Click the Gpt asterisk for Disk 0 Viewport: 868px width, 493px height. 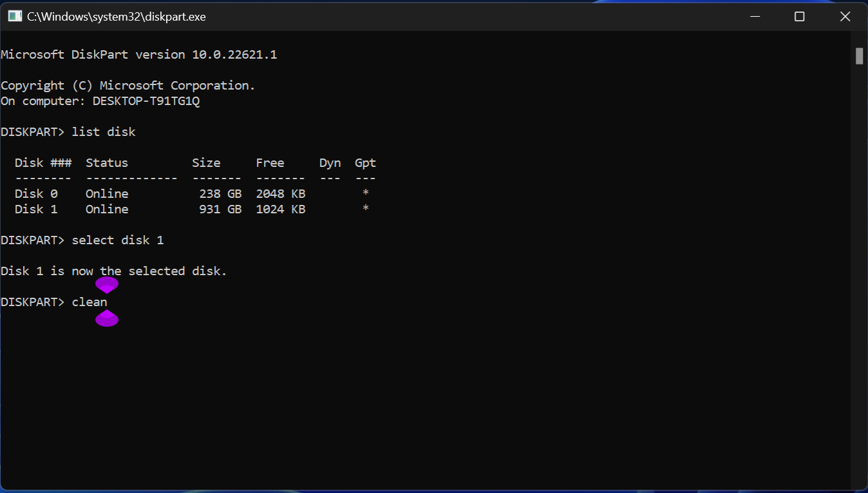(366, 193)
